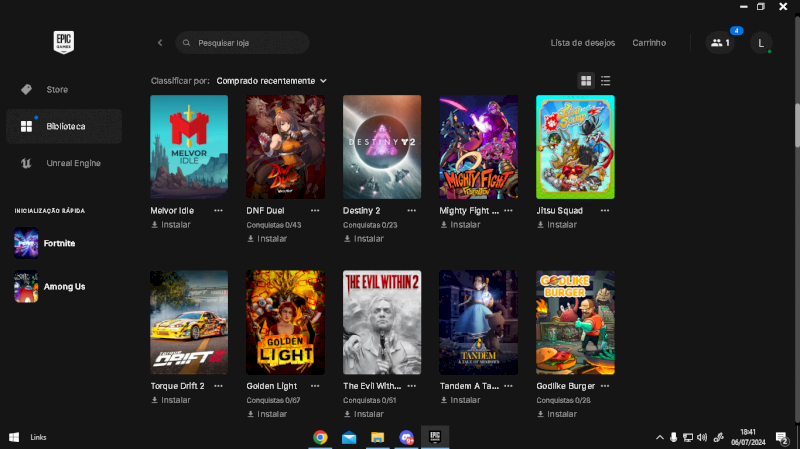Open Mighty Fight cover art
The width and height of the screenshot is (800, 449).
click(x=479, y=147)
